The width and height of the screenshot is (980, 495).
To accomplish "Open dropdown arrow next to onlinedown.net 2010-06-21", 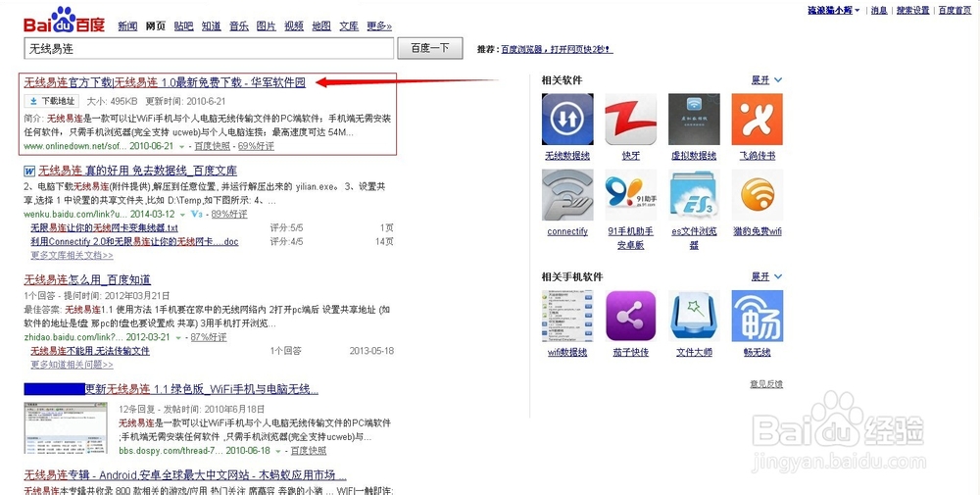I will coord(182,146).
